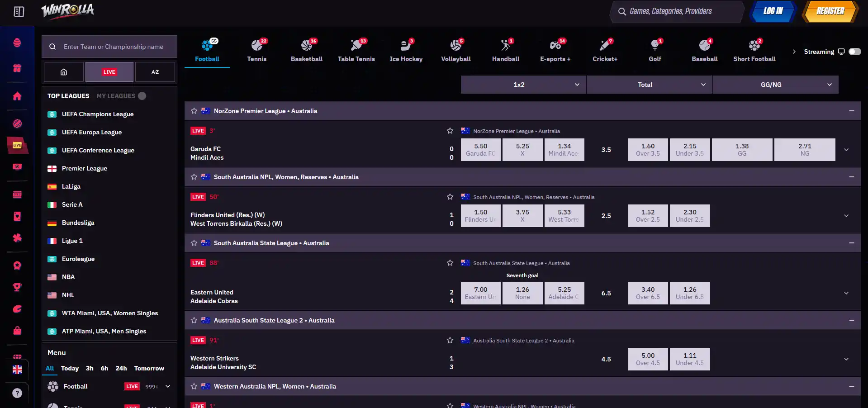Screen dimensions: 868x408
Task: Open the UEFA Champions League link
Action: pos(98,114)
